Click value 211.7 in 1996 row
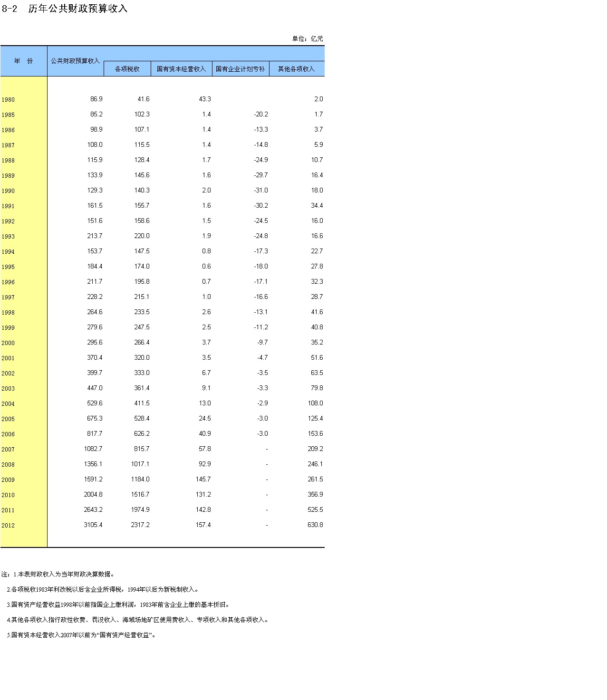This screenshot has height=700, width=607. (x=95, y=282)
